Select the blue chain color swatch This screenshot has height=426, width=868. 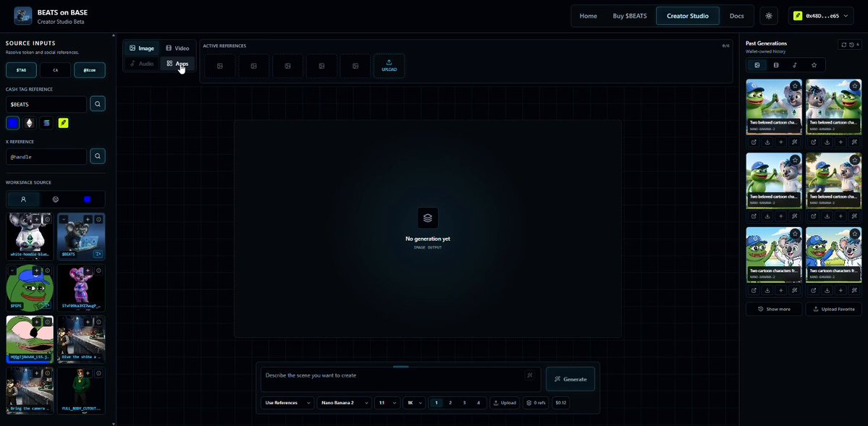click(x=13, y=123)
